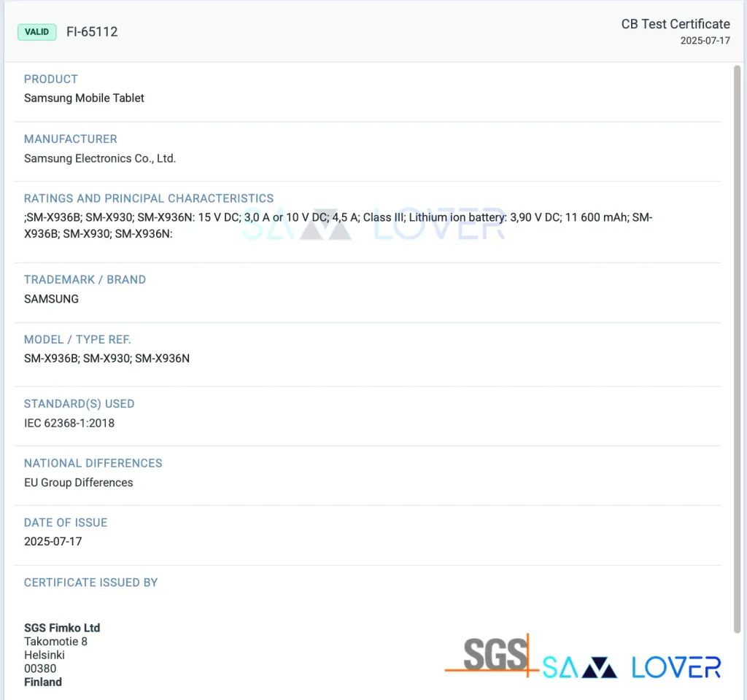747x700 pixels.
Task: Click the CERTIFICATE ISSUED BY label
Action: click(90, 583)
